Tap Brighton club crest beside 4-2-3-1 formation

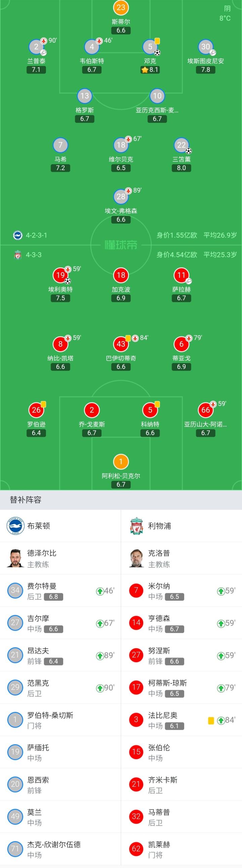tap(17, 235)
